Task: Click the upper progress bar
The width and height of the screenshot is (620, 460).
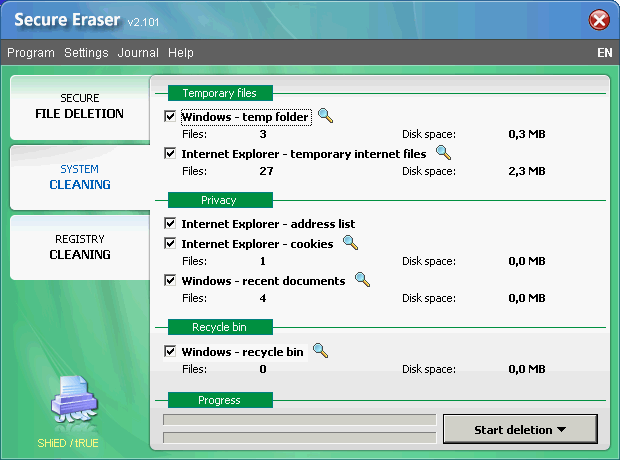Action: [x=299, y=420]
